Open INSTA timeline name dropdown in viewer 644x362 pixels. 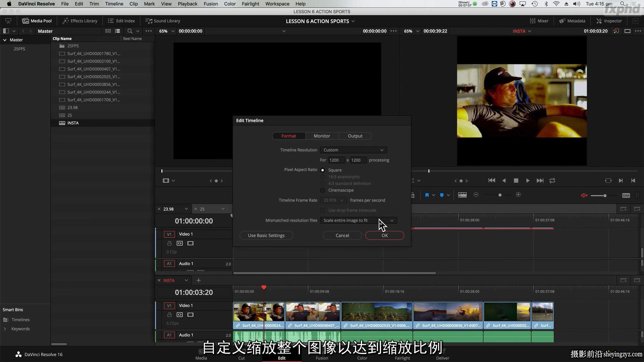click(x=530, y=31)
